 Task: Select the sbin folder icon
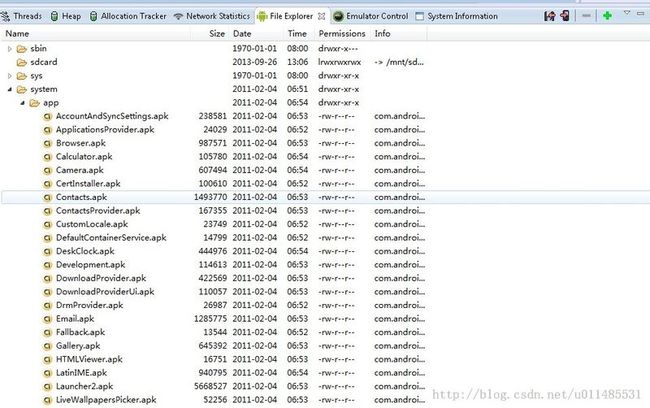click(22, 49)
